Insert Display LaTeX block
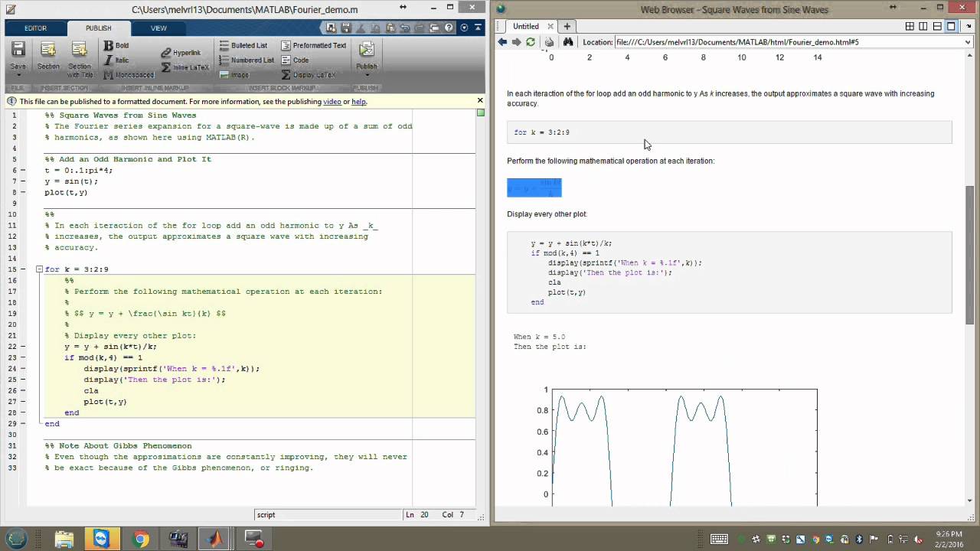This screenshot has height=551, width=980. pyautogui.click(x=308, y=75)
